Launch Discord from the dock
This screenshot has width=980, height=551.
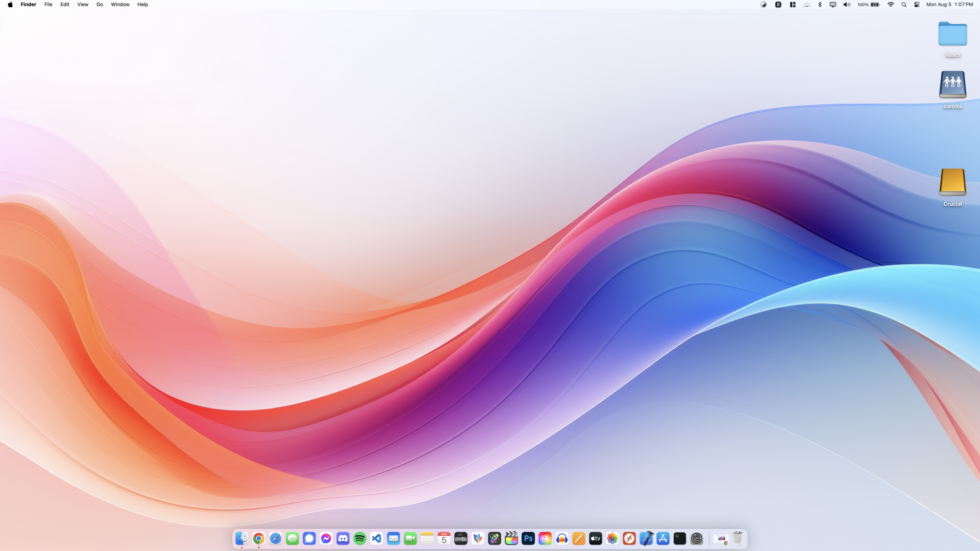coord(343,539)
